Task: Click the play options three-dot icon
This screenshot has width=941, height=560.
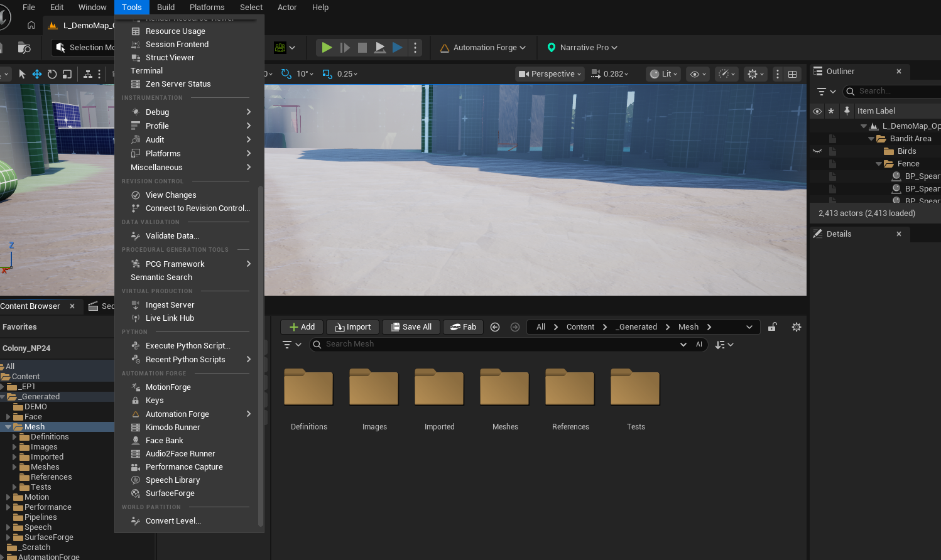Action: [415, 47]
